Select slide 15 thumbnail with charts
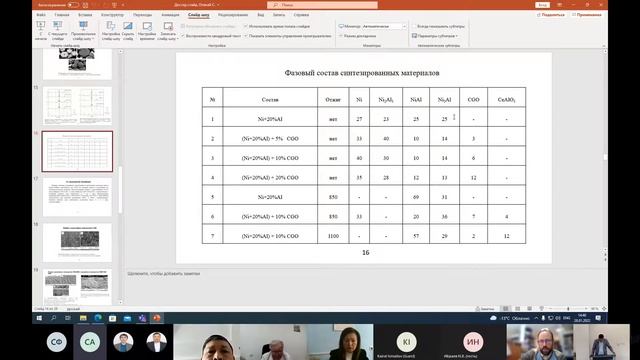The width and height of the screenshot is (640, 360). coord(77,106)
